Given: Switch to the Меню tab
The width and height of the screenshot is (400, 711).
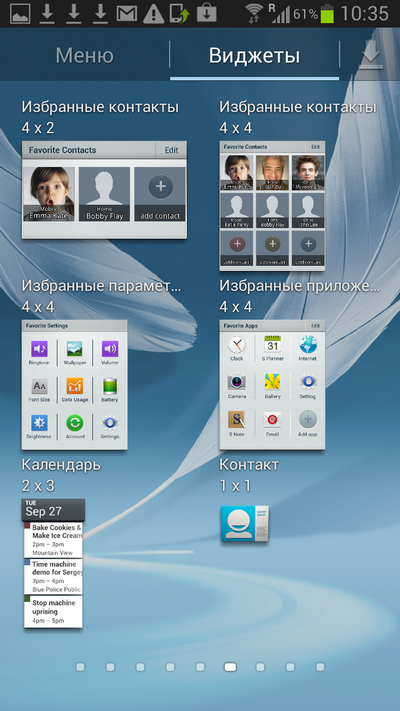Looking at the screenshot, I should tap(84, 56).
